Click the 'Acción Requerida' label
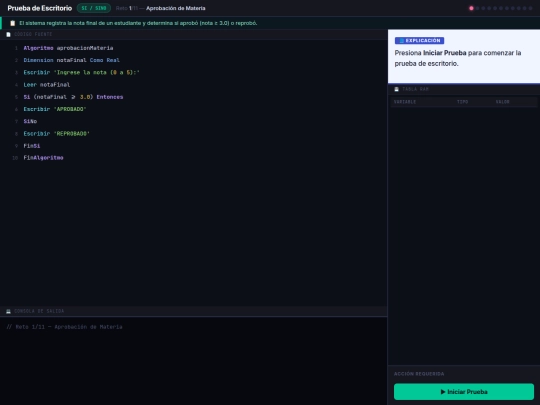540x405 pixels. pyautogui.click(x=419, y=374)
